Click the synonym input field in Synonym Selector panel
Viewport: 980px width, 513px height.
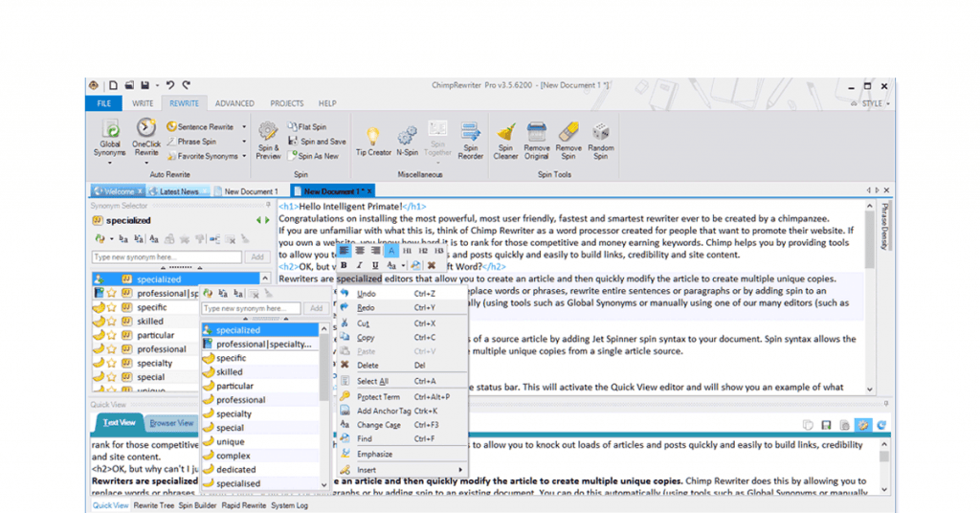(x=167, y=256)
